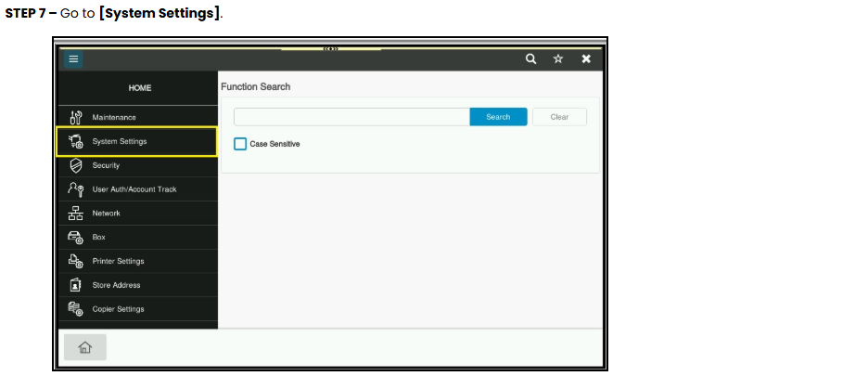This screenshot has height=376, width=868.
Task: Click the Clear button
Action: 559,117
